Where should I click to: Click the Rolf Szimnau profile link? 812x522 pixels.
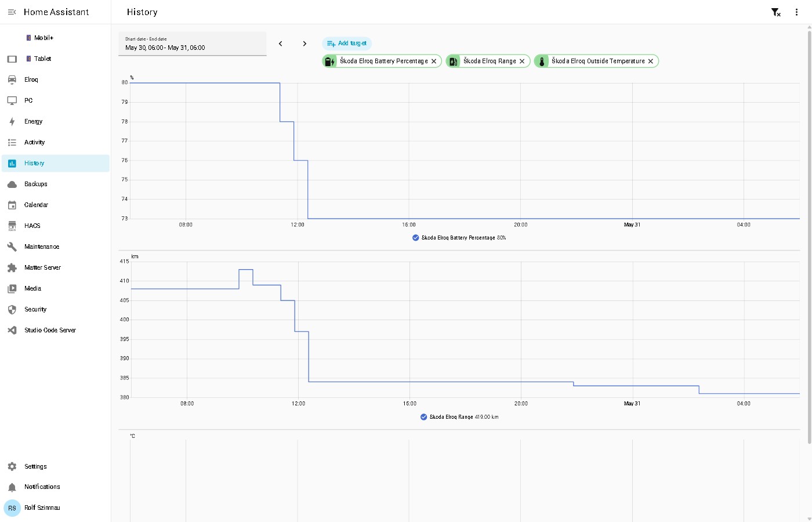click(x=56, y=508)
